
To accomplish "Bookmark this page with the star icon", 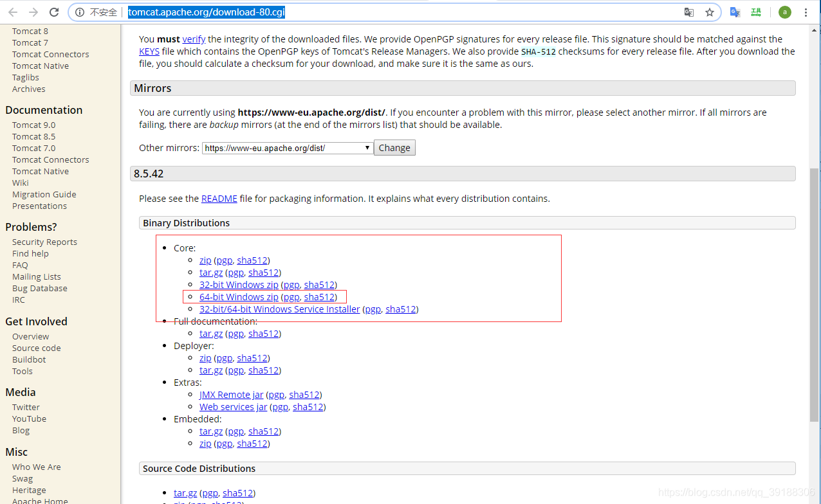I will point(710,12).
